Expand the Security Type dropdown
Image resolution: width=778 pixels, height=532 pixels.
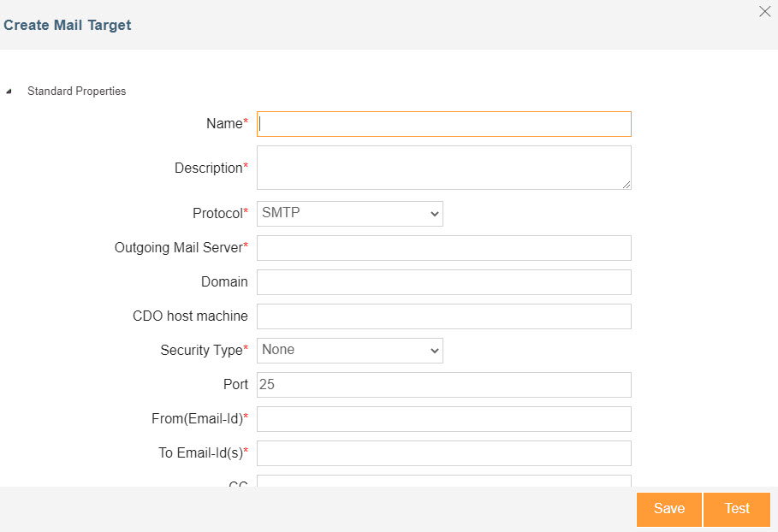pyautogui.click(x=349, y=351)
